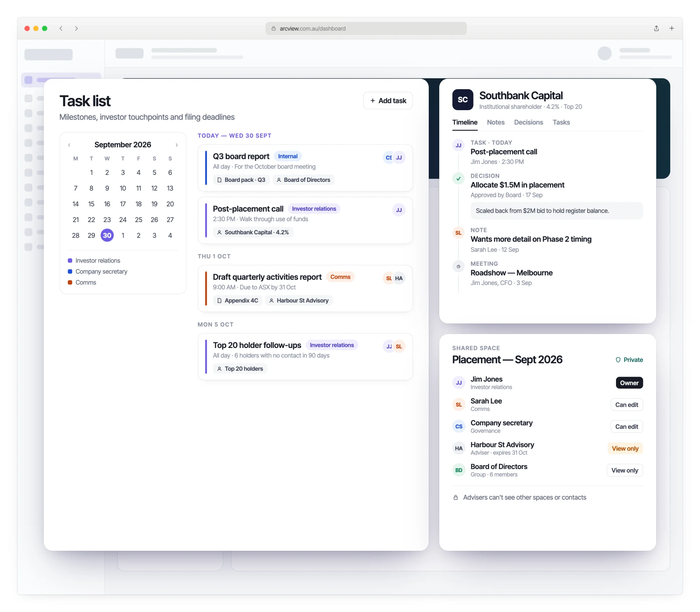Go to previous month in calendar
700x612 pixels.
[69, 145]
